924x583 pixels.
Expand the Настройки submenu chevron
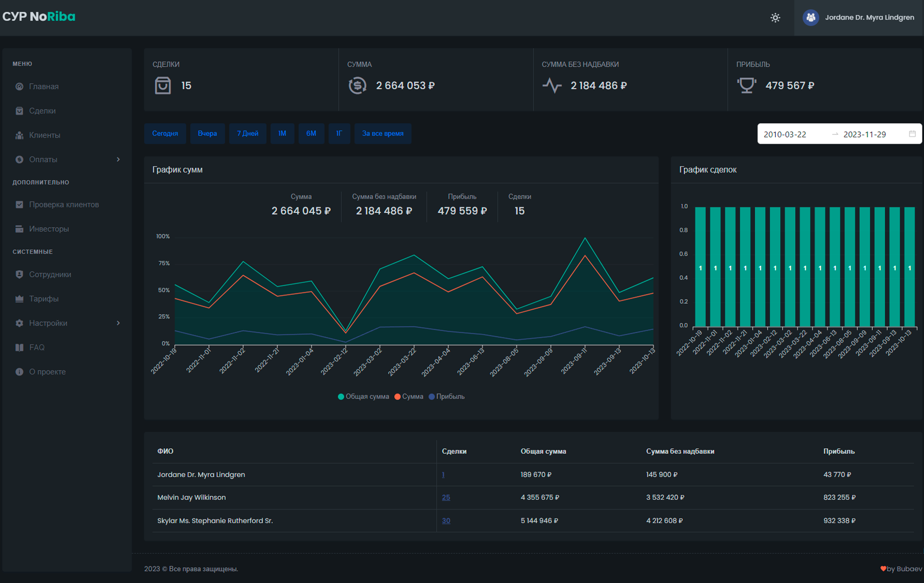(118, 323)
